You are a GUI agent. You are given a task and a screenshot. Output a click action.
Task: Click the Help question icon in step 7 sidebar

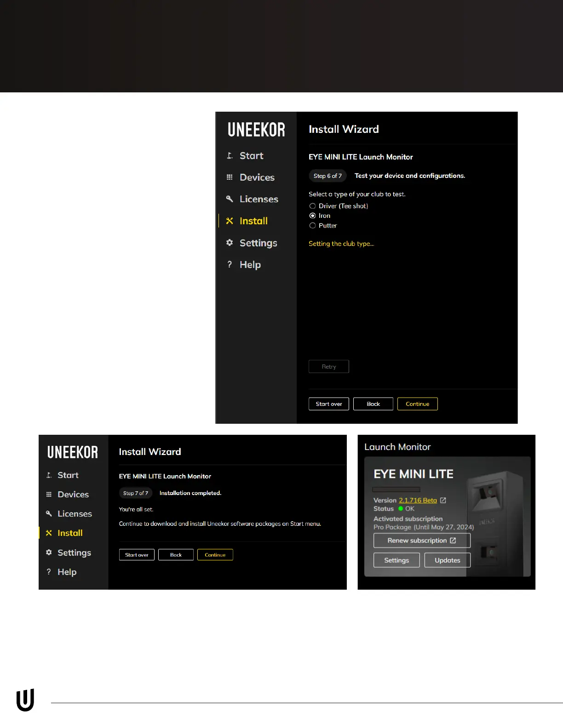[x=49, y=572]
